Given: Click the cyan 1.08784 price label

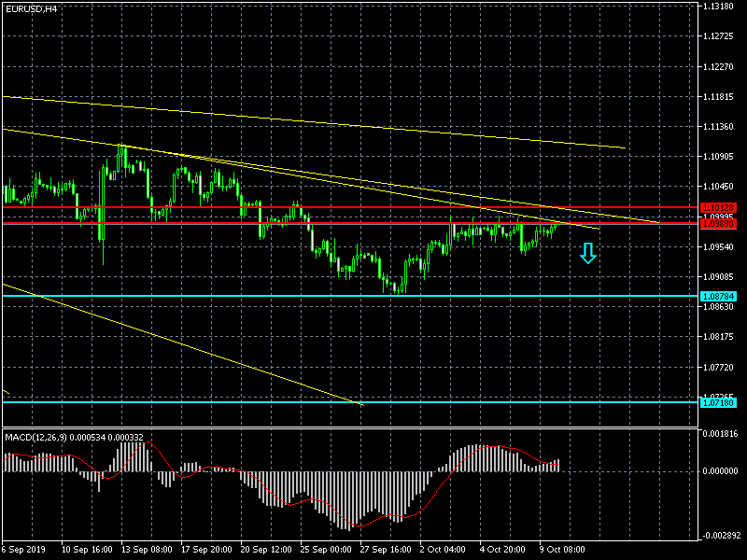Looking at the screenshot, I should tap(718, 297).
